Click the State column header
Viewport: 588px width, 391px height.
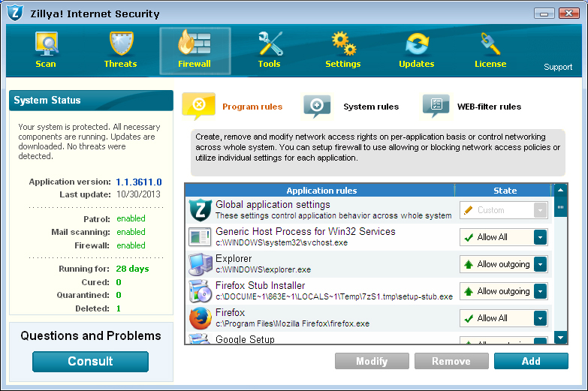pyautogui.click(x=505, y=191)
